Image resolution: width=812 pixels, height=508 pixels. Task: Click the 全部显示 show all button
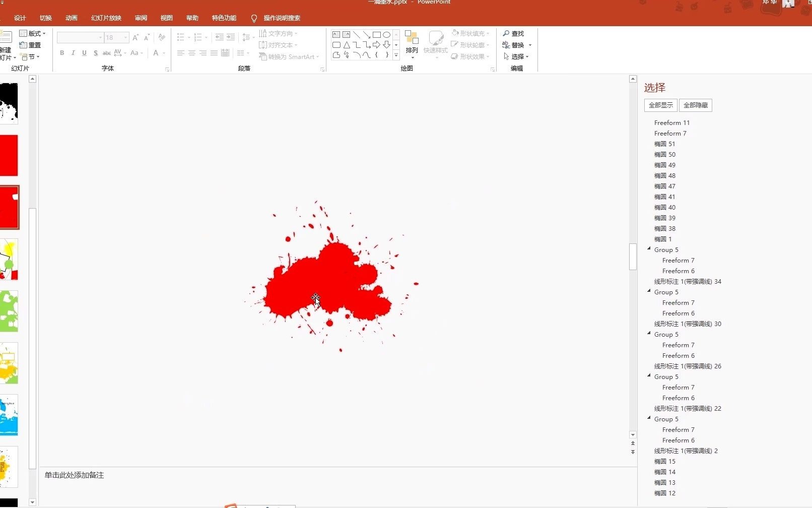click(661, 105)
